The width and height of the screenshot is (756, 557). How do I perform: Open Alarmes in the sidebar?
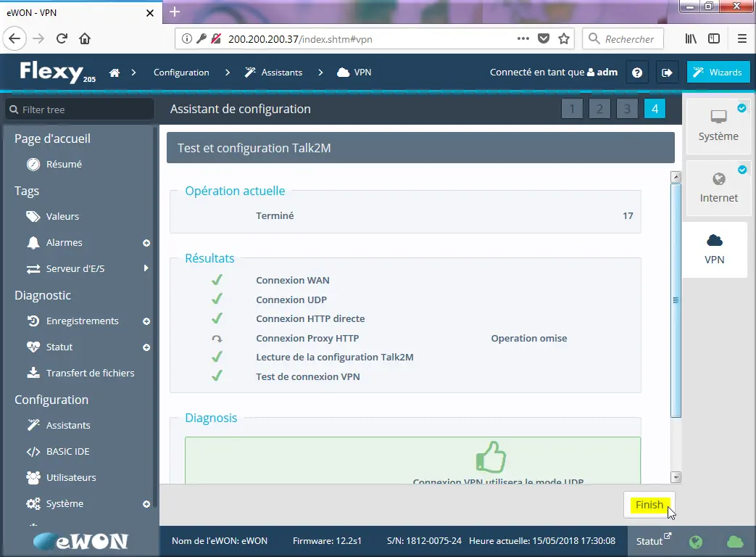point(64,242)
